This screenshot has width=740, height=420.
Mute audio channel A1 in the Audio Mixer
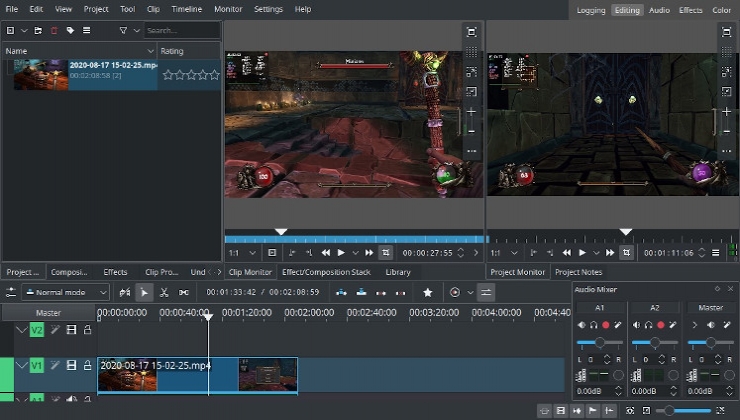click(x=581, y=325)
